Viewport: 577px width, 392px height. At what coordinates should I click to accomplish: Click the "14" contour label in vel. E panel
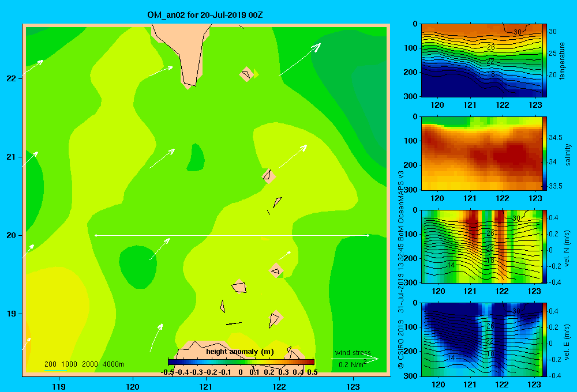451,358
